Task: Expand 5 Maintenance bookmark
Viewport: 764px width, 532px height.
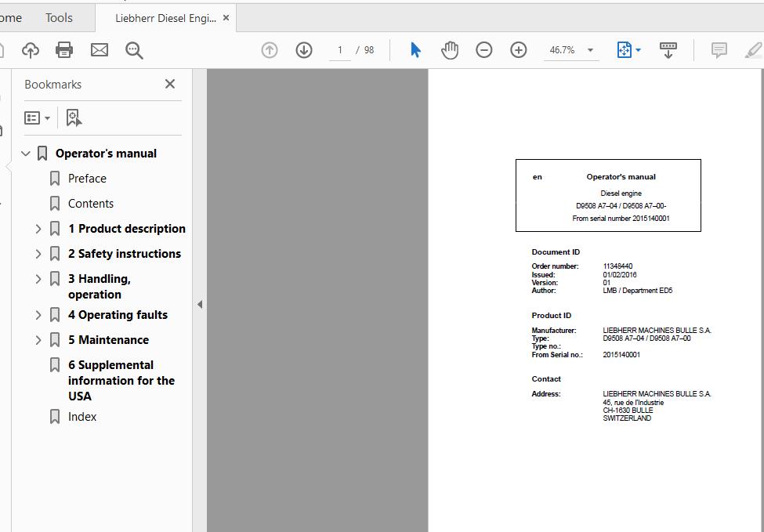Action: (38, 339)
